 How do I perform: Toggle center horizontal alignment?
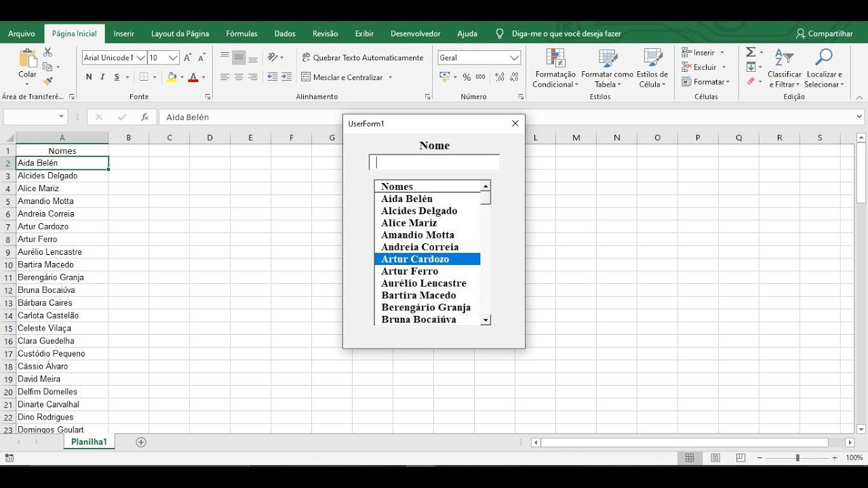(239, 77)
